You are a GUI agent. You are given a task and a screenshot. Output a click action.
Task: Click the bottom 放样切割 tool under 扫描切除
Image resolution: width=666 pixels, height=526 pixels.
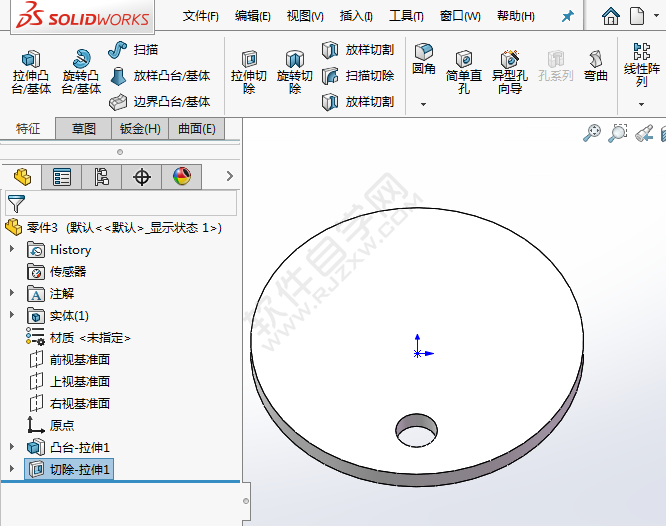click(x=358, y=102)
